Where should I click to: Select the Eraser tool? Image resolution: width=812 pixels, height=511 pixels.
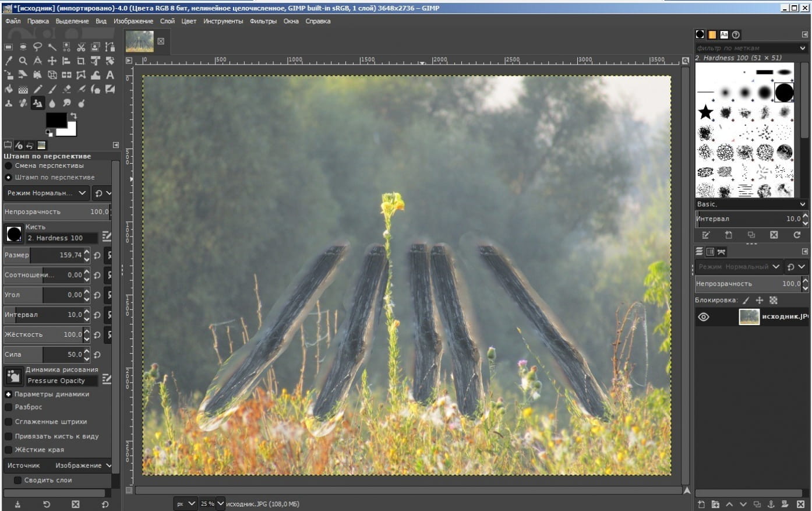point(66,89)
